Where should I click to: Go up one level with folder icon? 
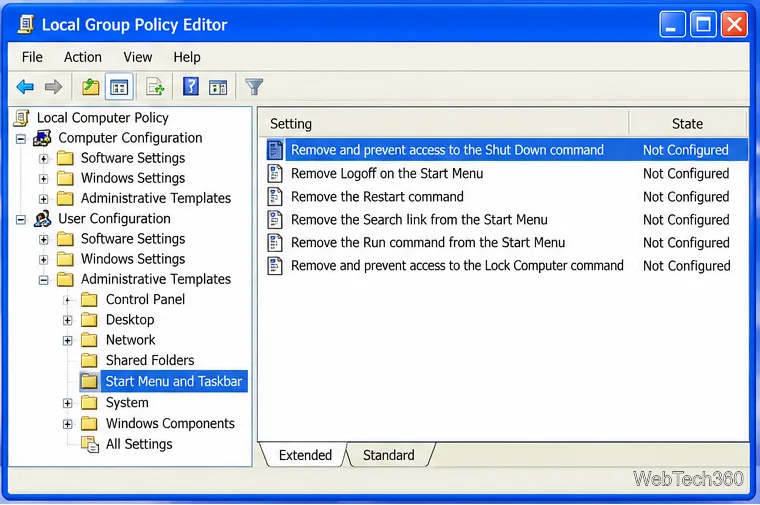(x=90, y=87)
